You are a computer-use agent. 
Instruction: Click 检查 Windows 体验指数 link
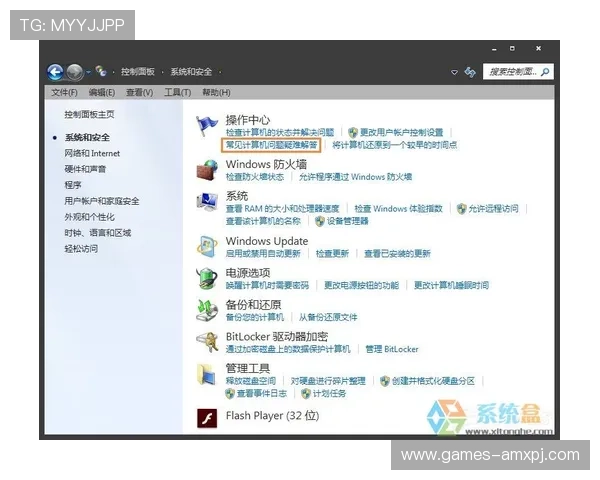pyautogui.click(x=398, y=209)
